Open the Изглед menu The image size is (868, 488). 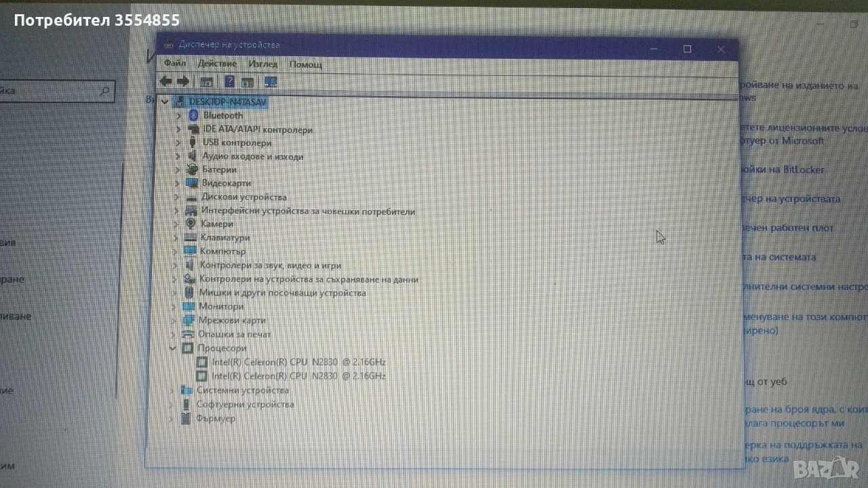click(x=263, y=64)
